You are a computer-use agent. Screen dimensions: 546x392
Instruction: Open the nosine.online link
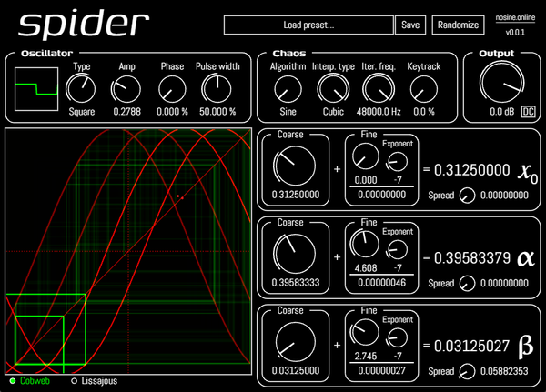(515, 17)
